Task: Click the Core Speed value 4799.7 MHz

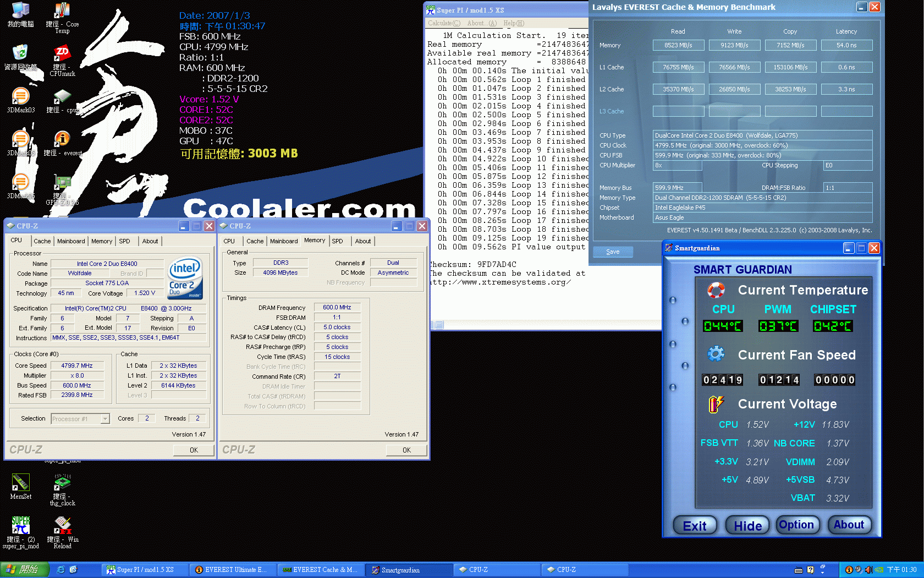Action: coord(77,366)
